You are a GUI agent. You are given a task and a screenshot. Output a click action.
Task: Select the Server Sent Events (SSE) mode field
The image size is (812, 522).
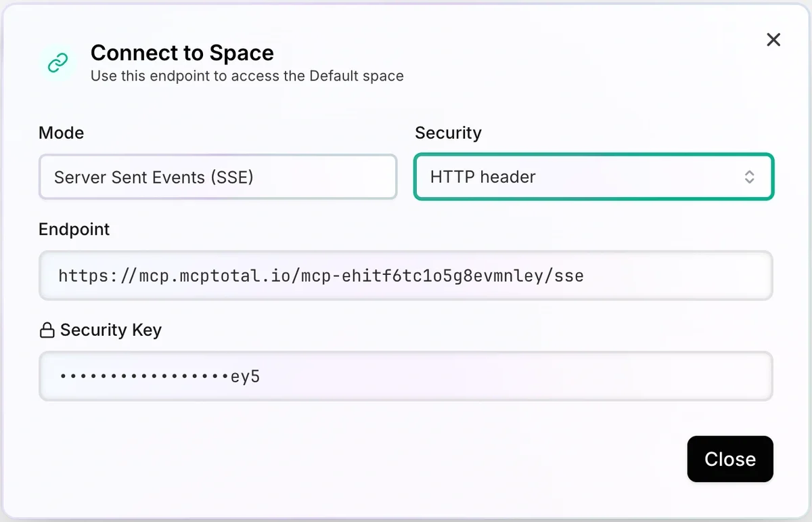(x=217, y=177)
